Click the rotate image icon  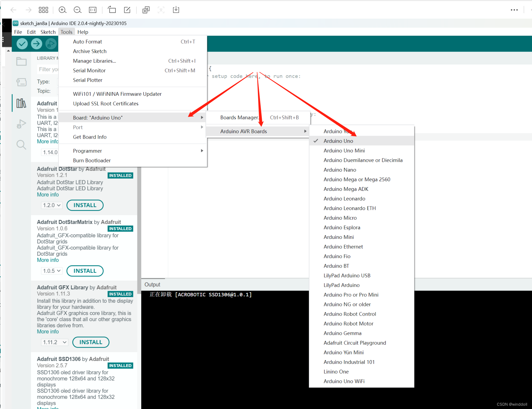112,10
